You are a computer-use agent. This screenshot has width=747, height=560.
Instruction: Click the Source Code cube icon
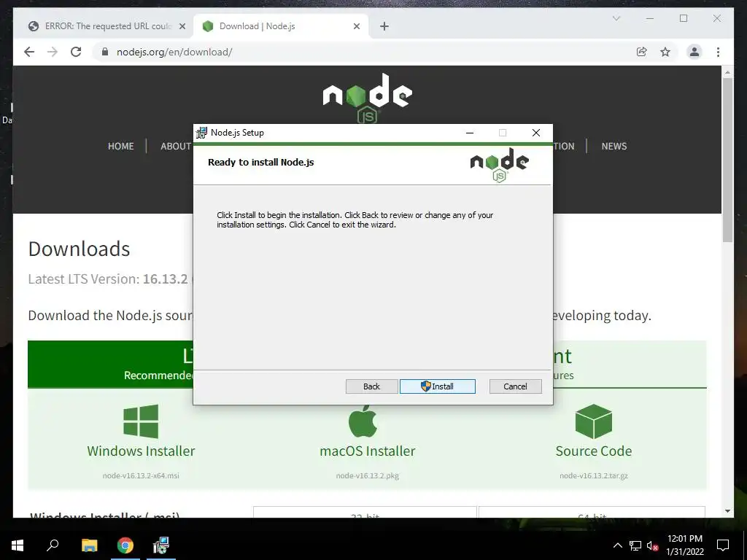(x=594, y=421)
